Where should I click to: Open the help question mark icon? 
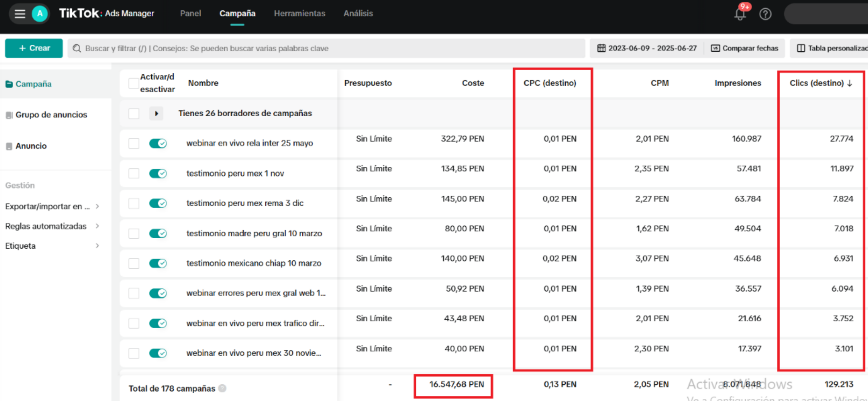(765, 14)
